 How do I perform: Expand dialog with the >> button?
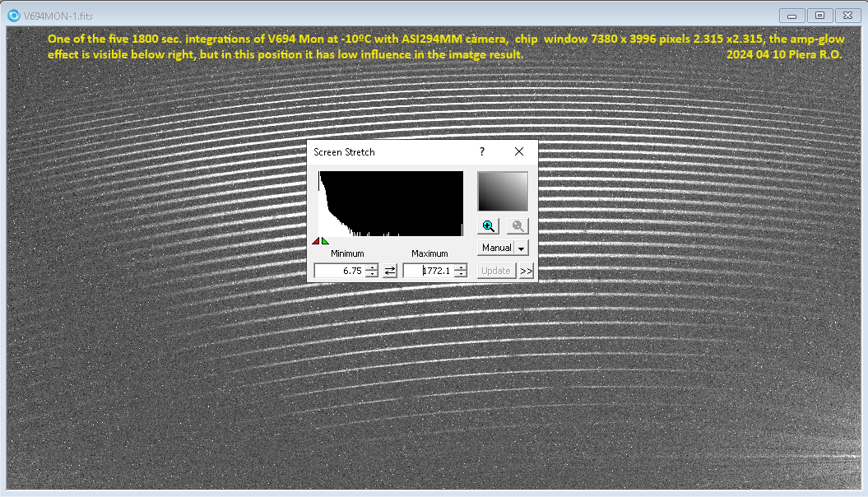526,271
